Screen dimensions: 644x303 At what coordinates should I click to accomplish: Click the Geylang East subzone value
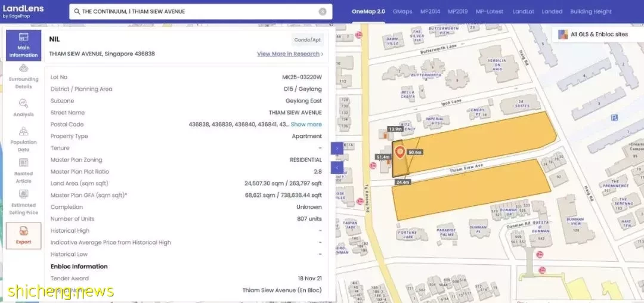(304, 101)
